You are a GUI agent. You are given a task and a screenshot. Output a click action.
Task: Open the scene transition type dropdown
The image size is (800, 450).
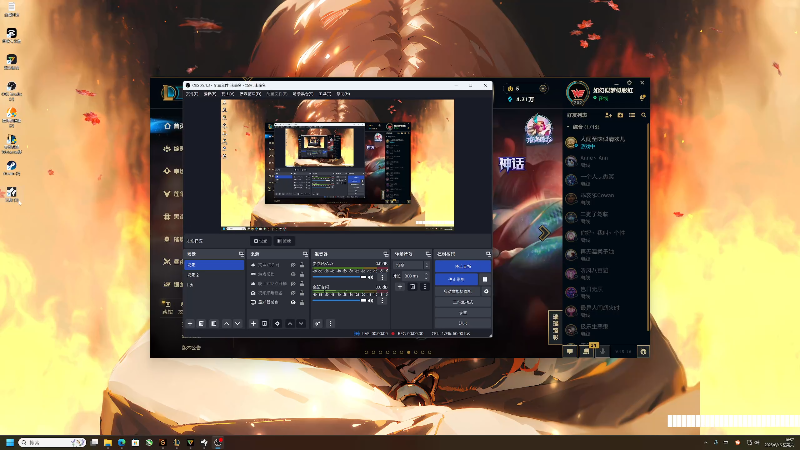[409, 265]
